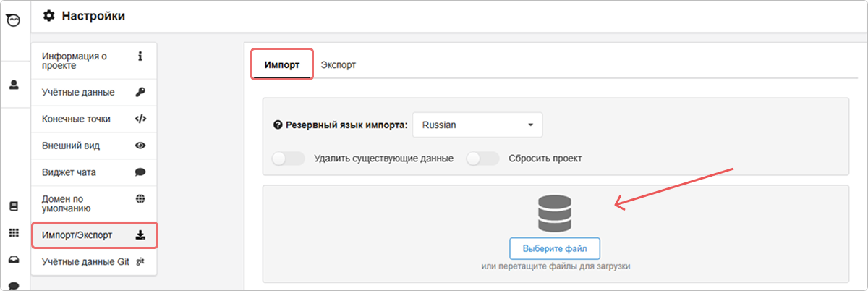The height and width of the screenshot is (291, 868).
Task: Click the code brackets icon for Конечные точки
Action: 140,119
